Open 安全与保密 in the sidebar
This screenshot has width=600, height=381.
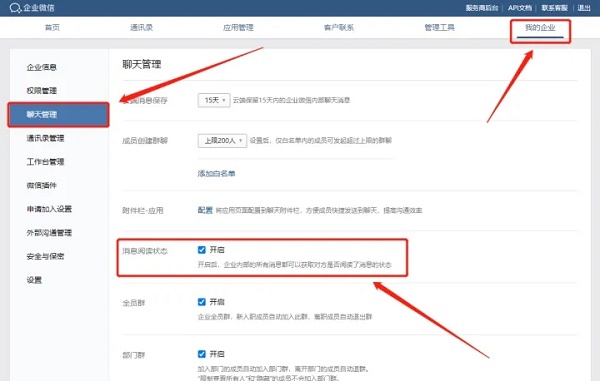[x=45, y=256]
